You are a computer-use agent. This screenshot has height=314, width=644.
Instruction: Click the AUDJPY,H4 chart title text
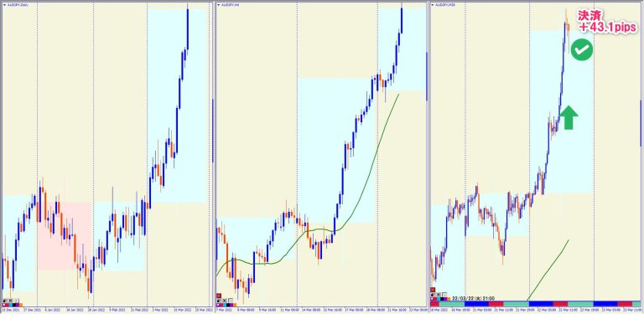click(230, 5)
